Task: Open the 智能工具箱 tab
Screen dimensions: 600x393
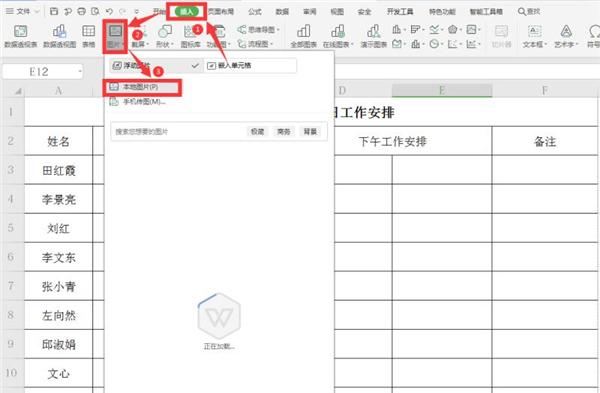Action: 486,11
